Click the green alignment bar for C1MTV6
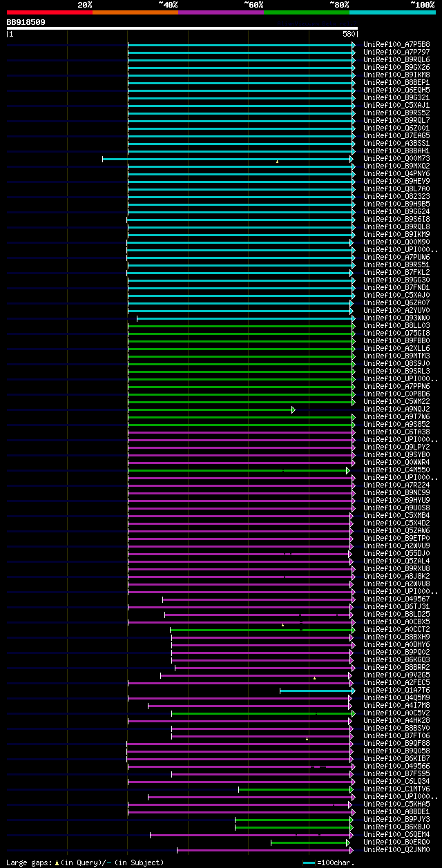Image resolution: width=442 pixels, height=868 pixels. pos(297,789)
